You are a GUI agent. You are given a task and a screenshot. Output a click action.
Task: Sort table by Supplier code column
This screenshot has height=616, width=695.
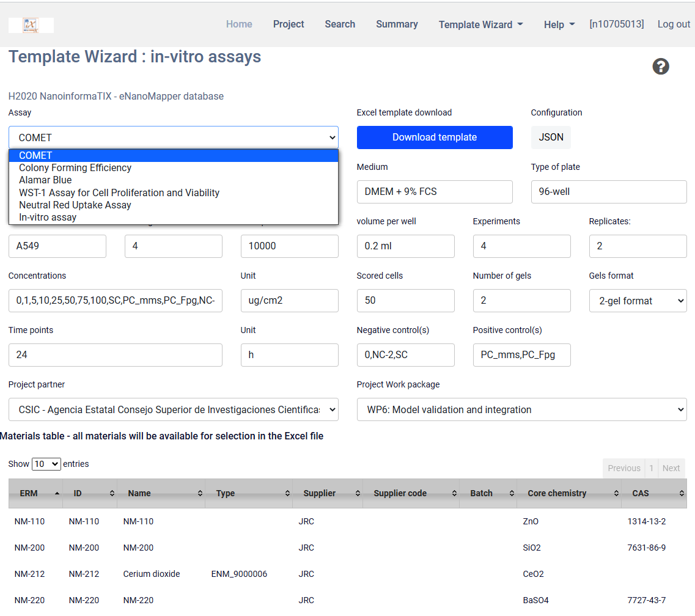[410, 493]
